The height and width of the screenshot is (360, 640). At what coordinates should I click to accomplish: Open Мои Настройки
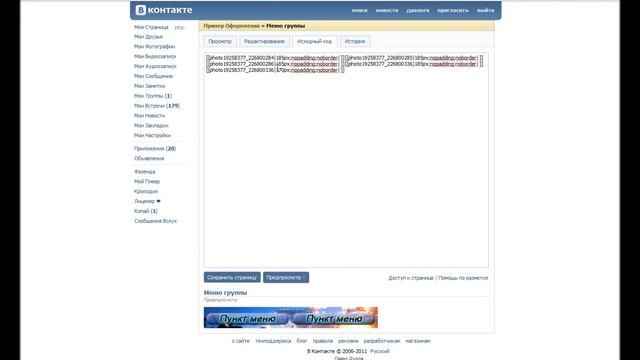point(152,135)
